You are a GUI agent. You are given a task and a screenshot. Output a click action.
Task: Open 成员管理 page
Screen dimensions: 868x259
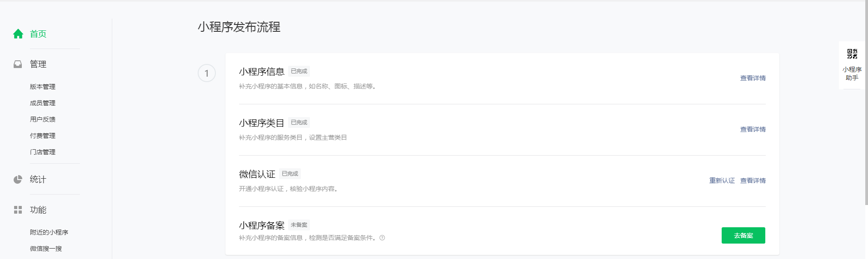pyautogui.click(x=43, y=103)
